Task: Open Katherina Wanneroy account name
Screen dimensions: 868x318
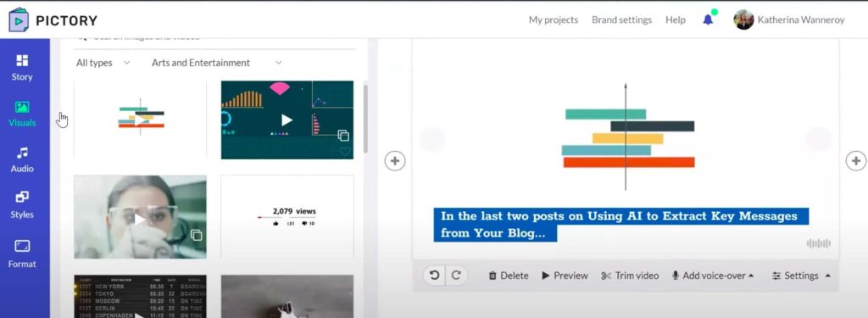Action: tap(801, 20)
